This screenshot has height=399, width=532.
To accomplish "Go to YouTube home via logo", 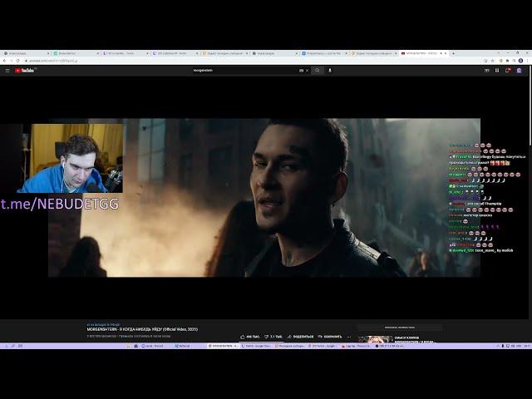I will point(24,71).
